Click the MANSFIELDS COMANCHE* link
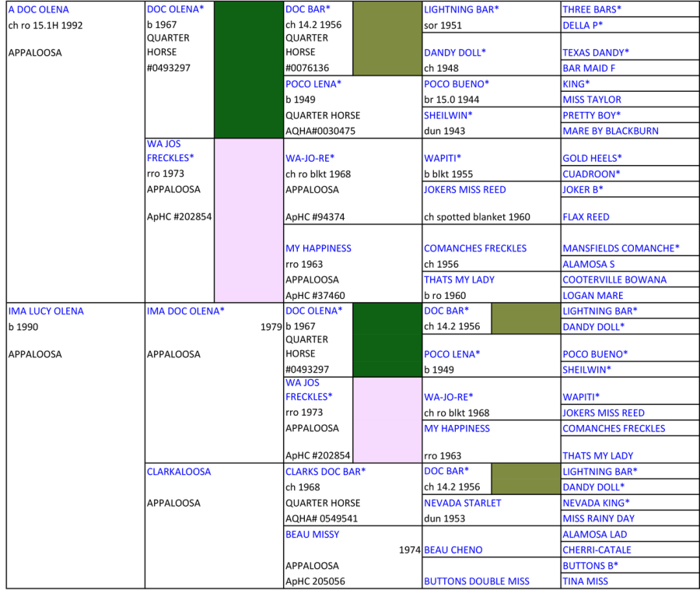The width and height of the screenshot is (700, 590). click(621, 248)
